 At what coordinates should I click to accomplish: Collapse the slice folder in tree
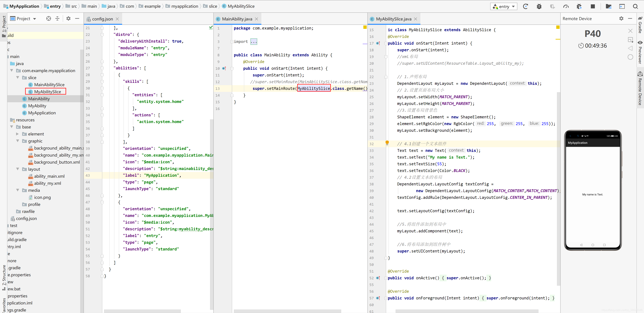click(x=18, y=77)
